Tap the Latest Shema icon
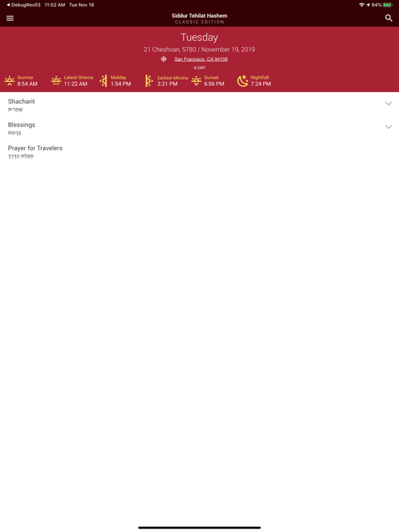 (56, 81)
